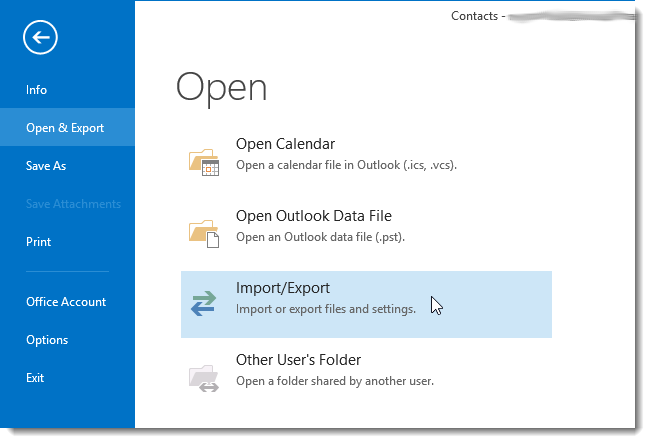Launch the Import/Export title link
This screenshot has width=650, height=443.
283,288
